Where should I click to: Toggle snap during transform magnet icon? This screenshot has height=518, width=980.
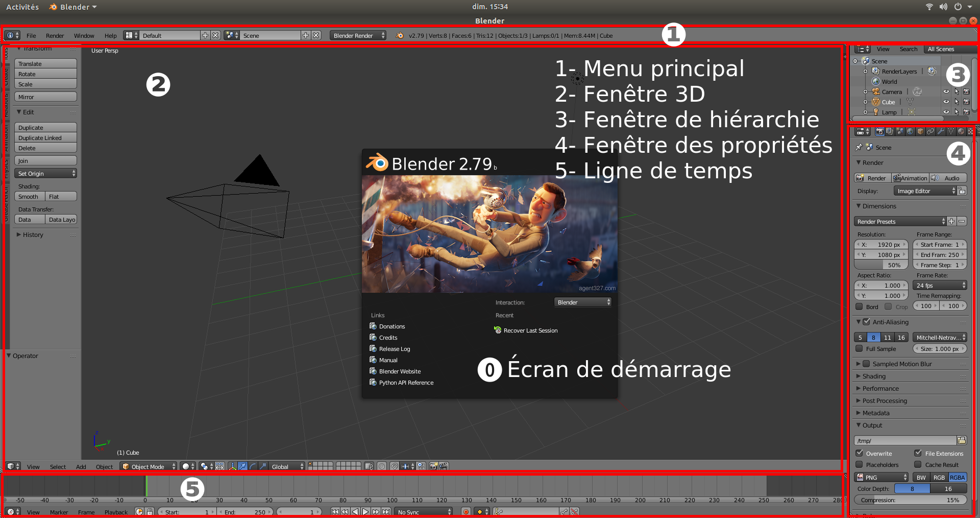[395, 466]
